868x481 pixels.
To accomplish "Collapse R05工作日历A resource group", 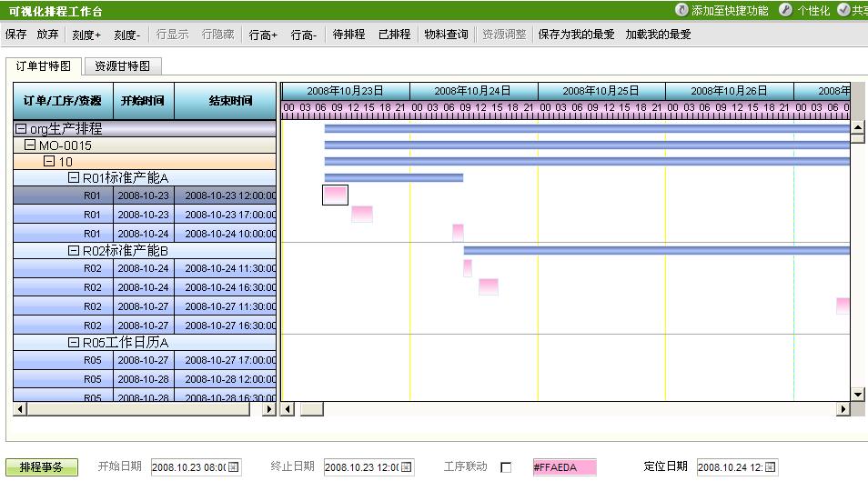I will coord(74,342).
